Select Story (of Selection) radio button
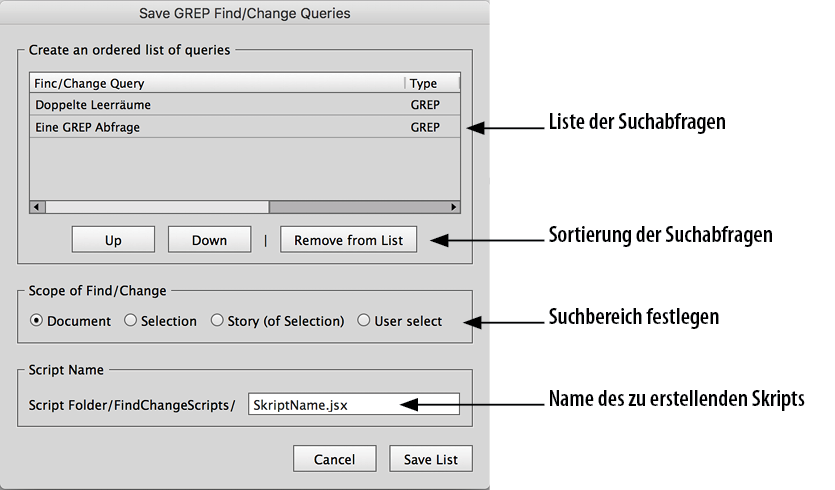Screen dimensions: 835x490 217,321
